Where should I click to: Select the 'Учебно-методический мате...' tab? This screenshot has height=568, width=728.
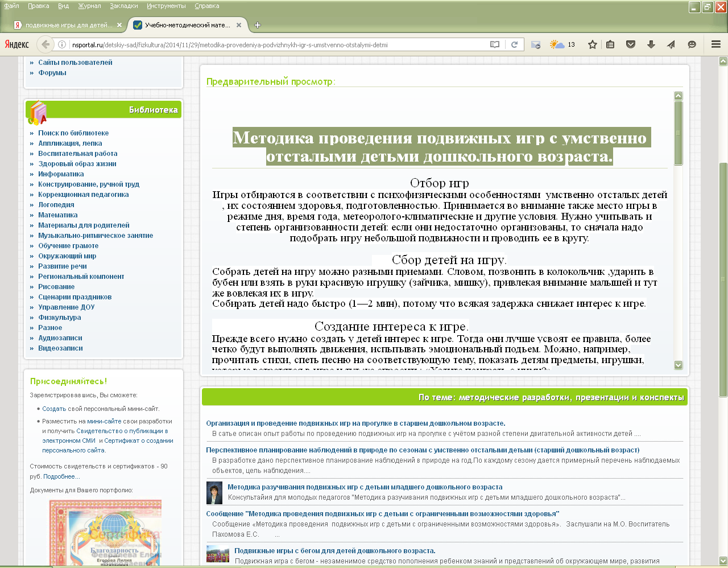[187, 25]
